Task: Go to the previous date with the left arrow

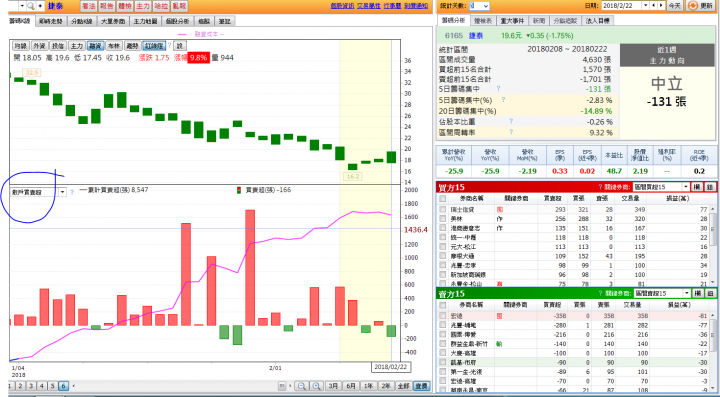Action: tap(654, 6)
